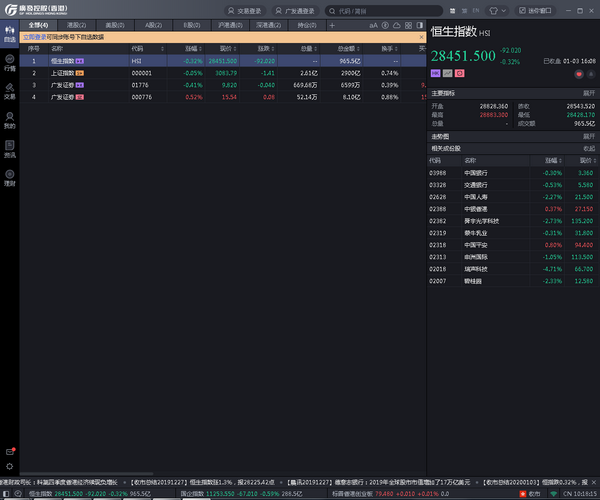Click the aA font size icon
This screenshot has width=600, height=500.
tap(373, 25)
